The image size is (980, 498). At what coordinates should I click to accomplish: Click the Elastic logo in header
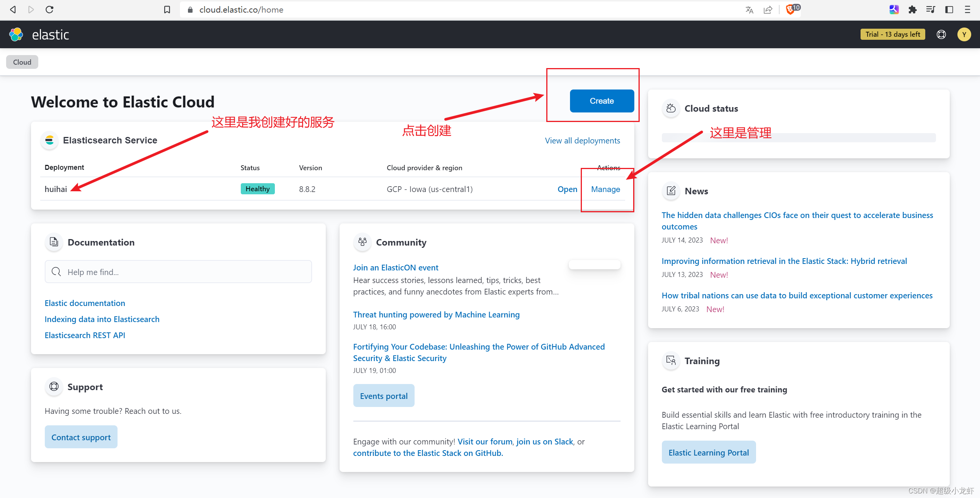coord(39,34)
